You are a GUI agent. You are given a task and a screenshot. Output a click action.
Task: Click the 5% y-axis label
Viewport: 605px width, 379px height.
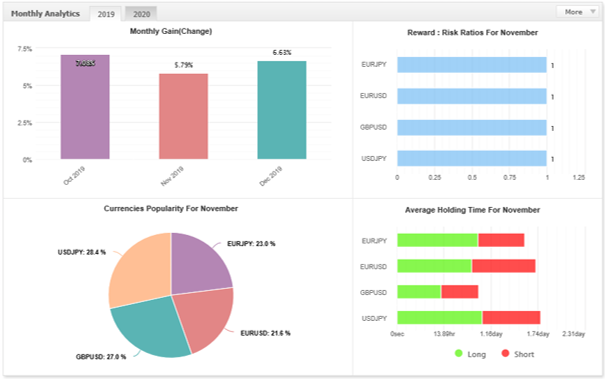tap(27, 86)
